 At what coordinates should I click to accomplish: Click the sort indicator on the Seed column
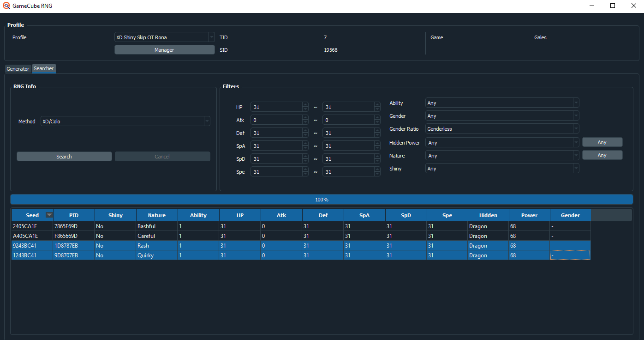coord(49,215)
